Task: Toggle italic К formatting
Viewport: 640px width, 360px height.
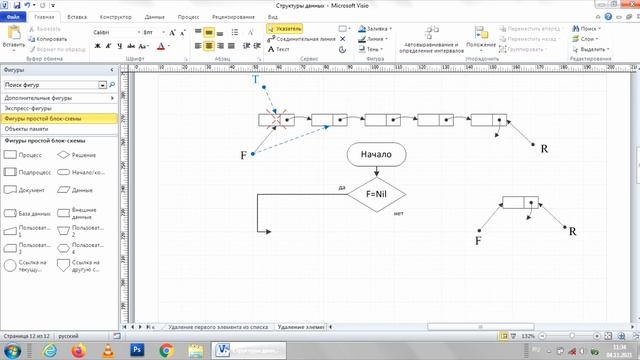Action: pyautogui.click(x=108, y=46)
